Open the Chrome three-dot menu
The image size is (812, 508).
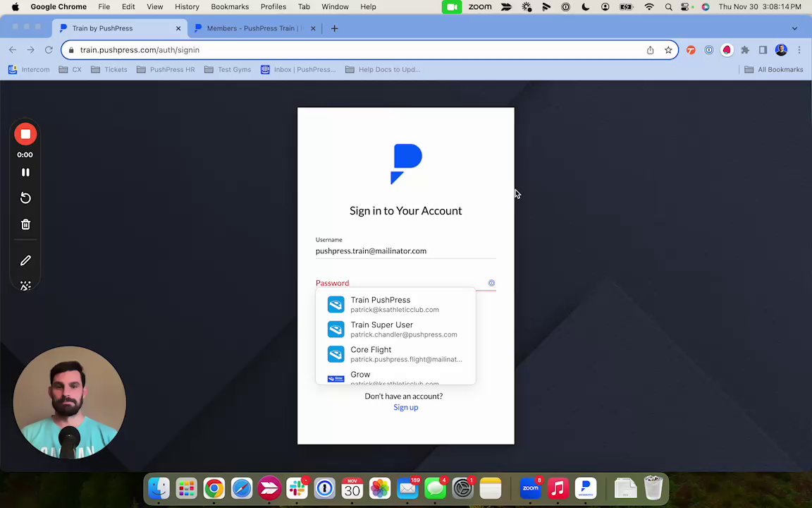point(799,50)
